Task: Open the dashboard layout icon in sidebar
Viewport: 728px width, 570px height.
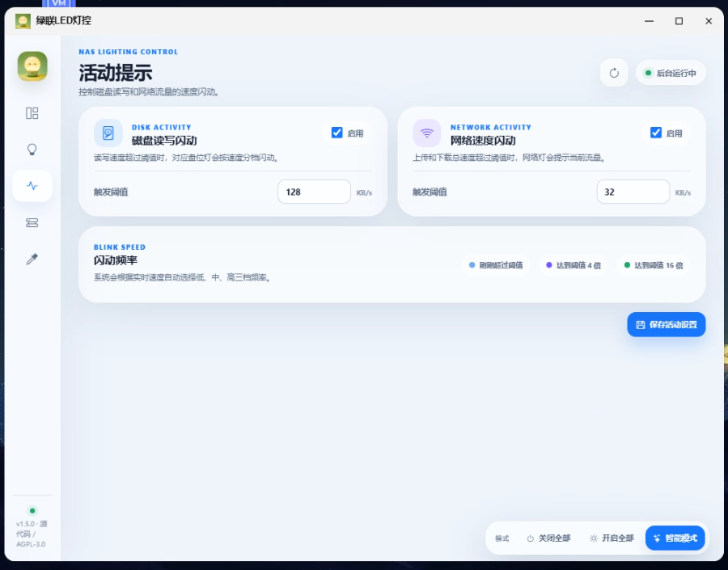Action: click(32, 113)
